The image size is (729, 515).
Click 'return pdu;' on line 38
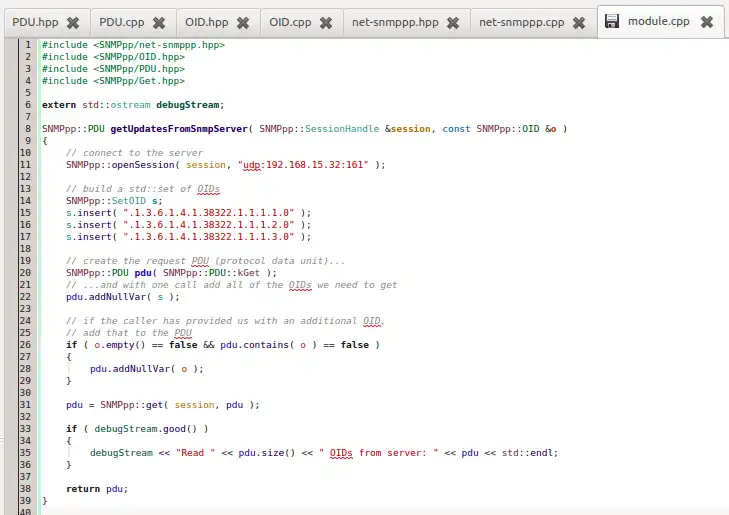[97, 489]
